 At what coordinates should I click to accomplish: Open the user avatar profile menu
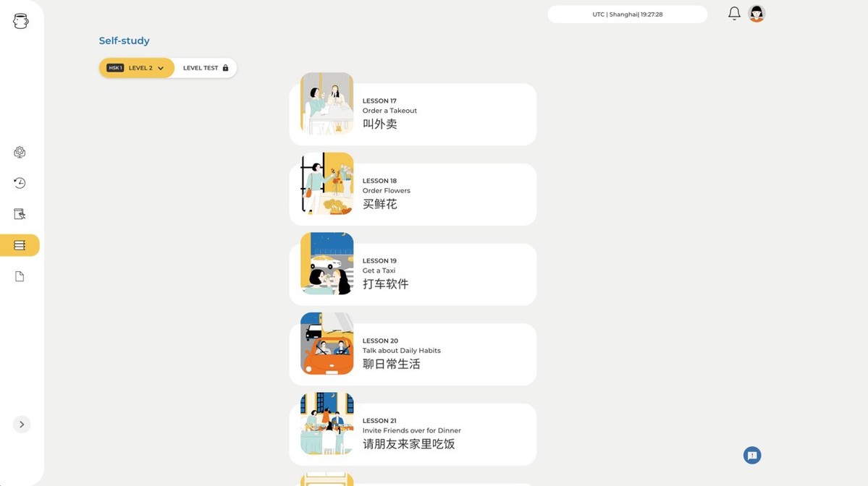pos(757,13)
